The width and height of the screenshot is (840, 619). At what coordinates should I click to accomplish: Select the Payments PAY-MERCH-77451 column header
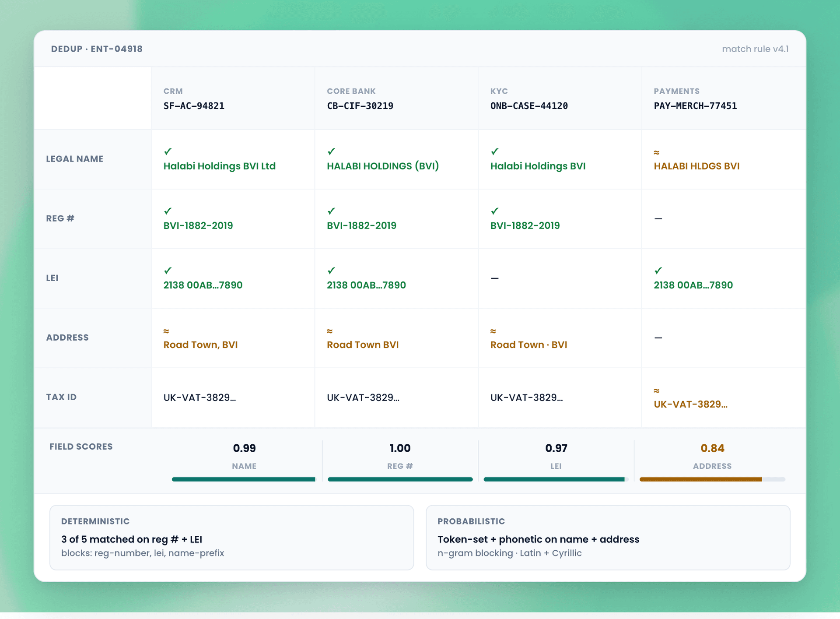coord(723,98)
